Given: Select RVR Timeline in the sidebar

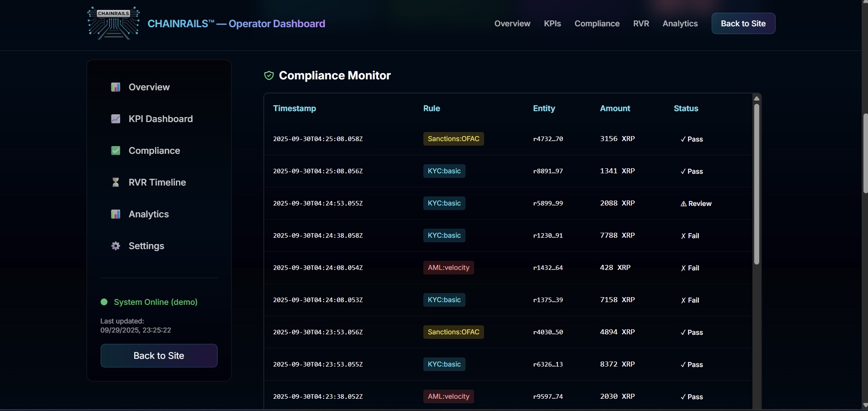Looking at the screenshot, I should (x=157, y=182).
